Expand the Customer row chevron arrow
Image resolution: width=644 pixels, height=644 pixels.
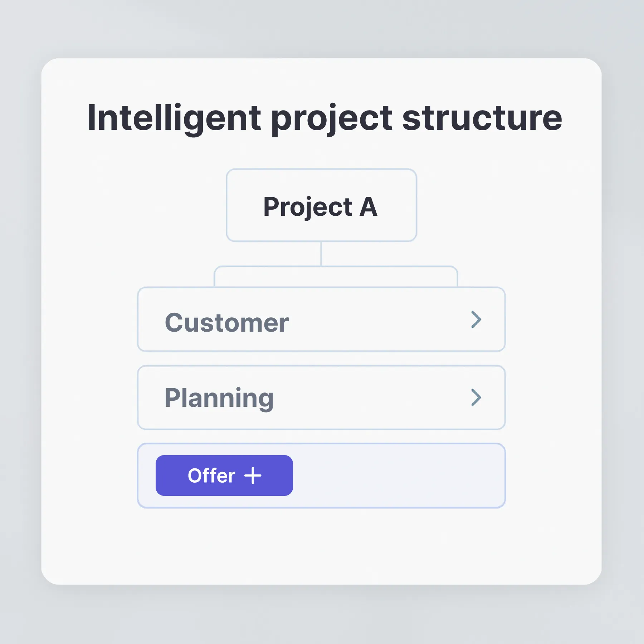(x=476, y=319)
